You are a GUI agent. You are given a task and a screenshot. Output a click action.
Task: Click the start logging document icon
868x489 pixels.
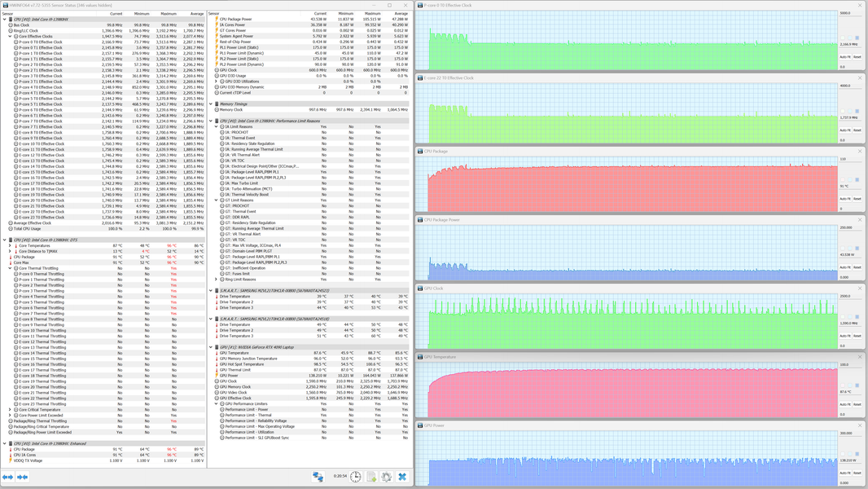tap(371, 477)
